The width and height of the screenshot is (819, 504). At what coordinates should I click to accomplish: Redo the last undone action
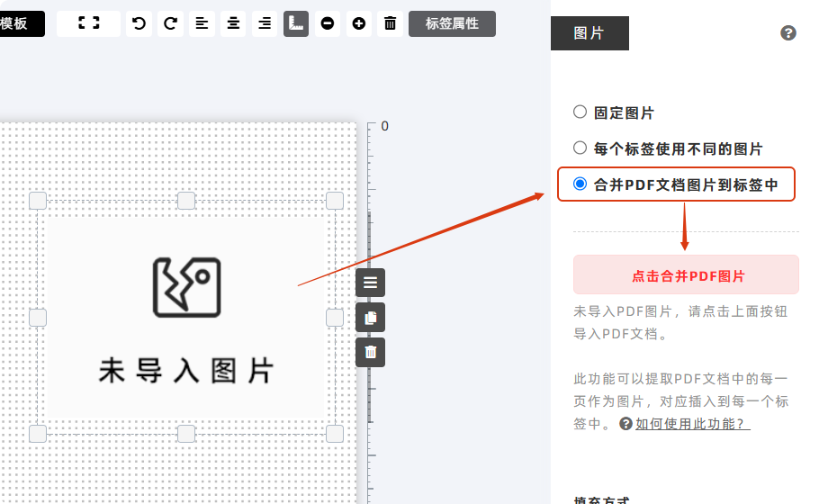(x=170, y=23)
